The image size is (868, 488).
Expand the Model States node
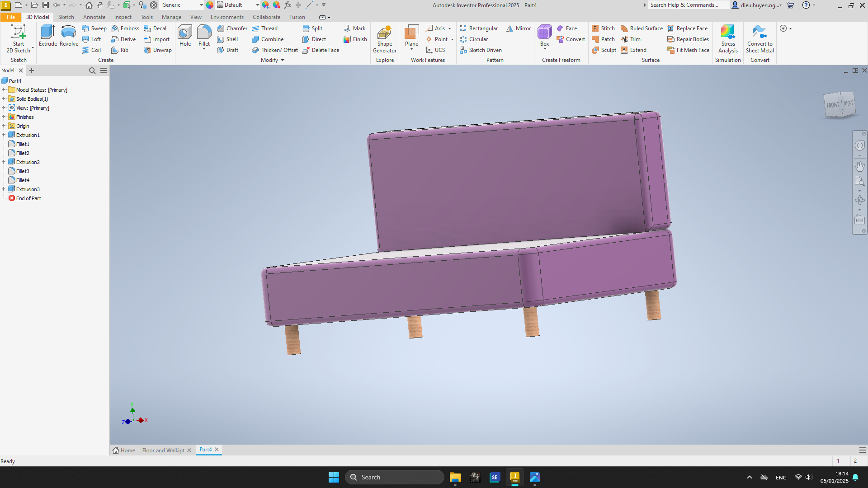point(4,90)
